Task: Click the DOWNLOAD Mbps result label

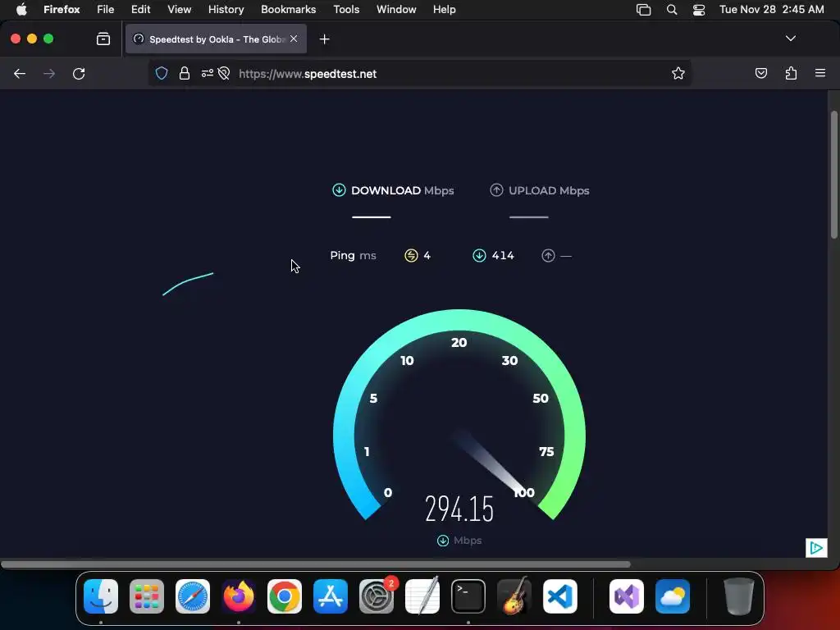Action: coord(402,190)
